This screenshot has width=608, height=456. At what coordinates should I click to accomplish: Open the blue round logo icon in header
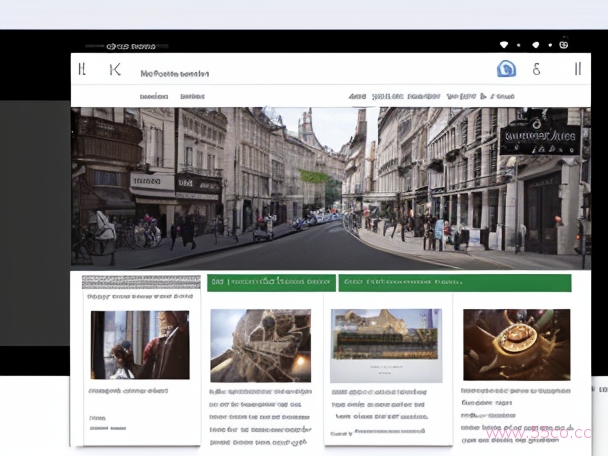click(x=506, y=69)
